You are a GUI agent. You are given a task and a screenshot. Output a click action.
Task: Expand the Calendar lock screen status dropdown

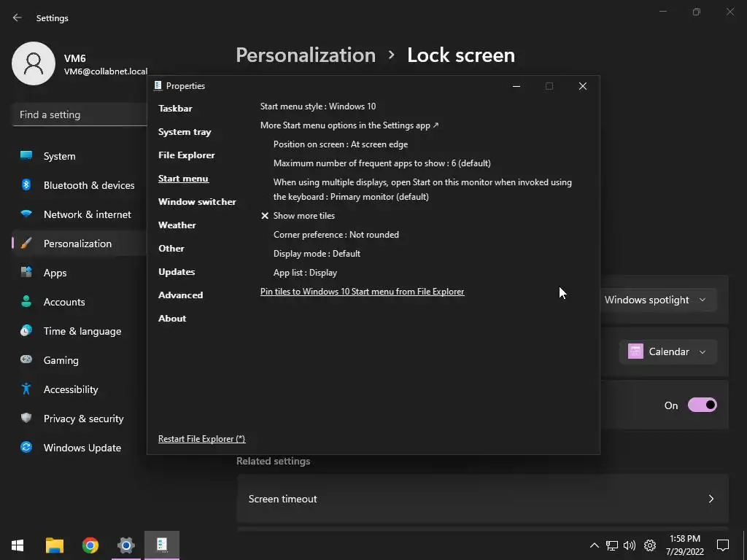click(x=668, y=352)
